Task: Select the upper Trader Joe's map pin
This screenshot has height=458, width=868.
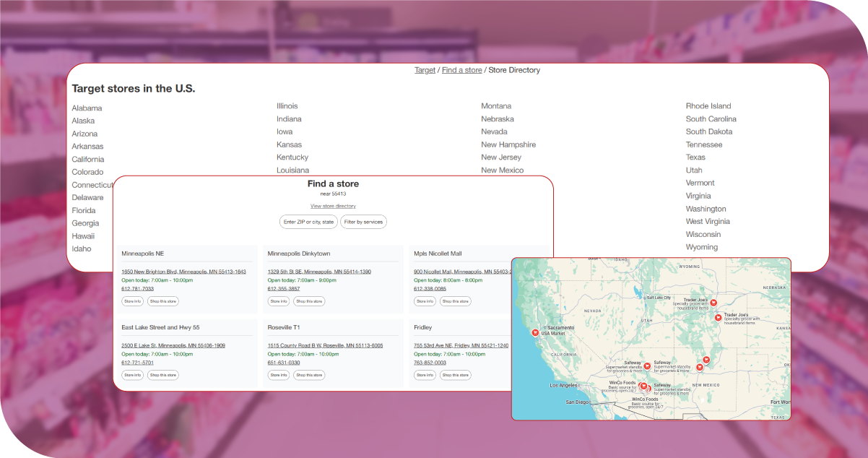Action: coord(713,303)
